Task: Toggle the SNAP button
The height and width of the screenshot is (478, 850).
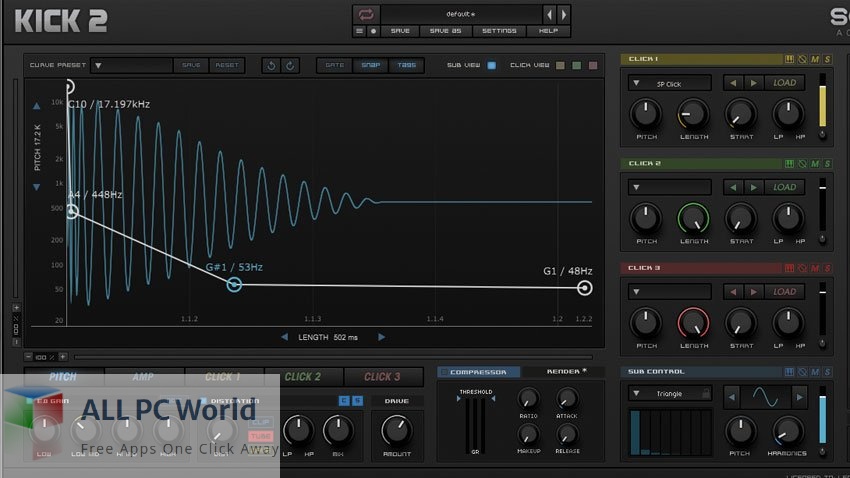Action: pos(371,65)
